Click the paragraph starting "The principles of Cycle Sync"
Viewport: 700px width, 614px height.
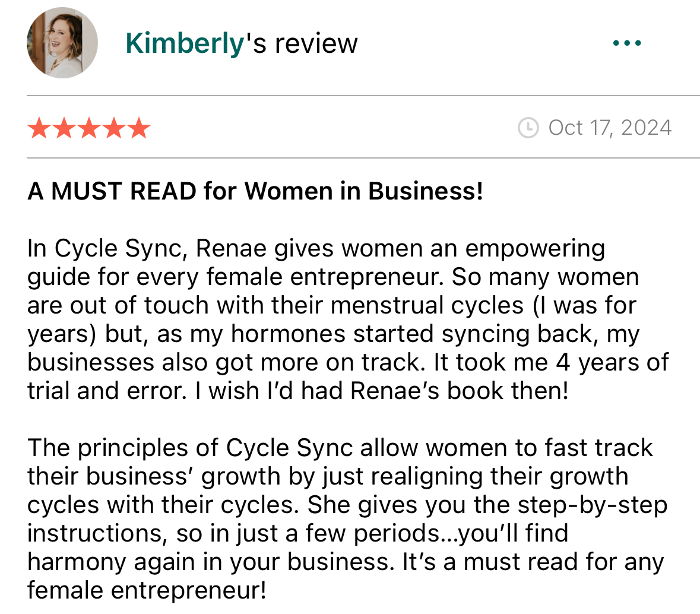tap(347, 519)
